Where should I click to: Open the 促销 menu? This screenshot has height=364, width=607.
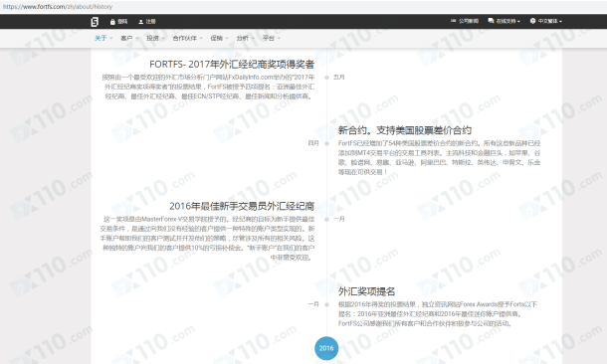pyautogui.click(x=216, y=38)
